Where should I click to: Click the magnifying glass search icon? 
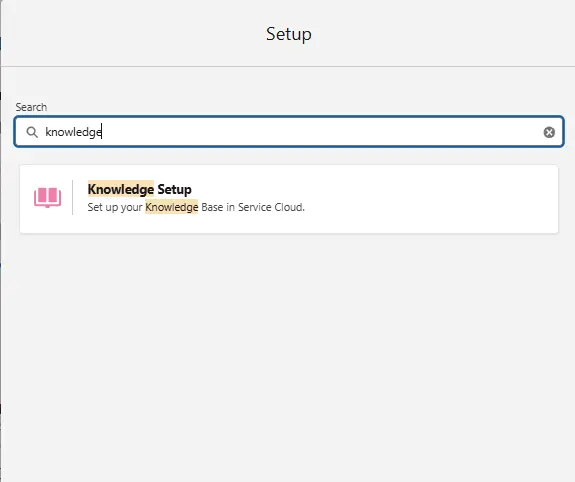(x=32, y=132)
